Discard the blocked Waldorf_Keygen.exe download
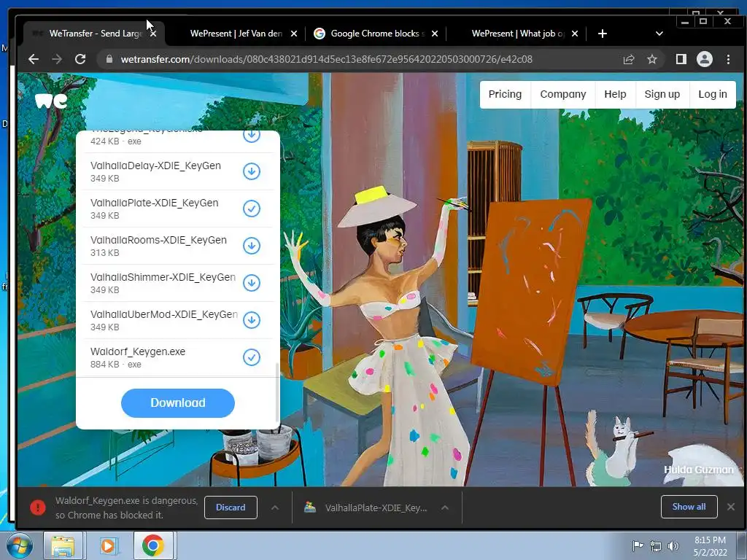This screenshot has height=560, width=747. click(x=231, y=507)
